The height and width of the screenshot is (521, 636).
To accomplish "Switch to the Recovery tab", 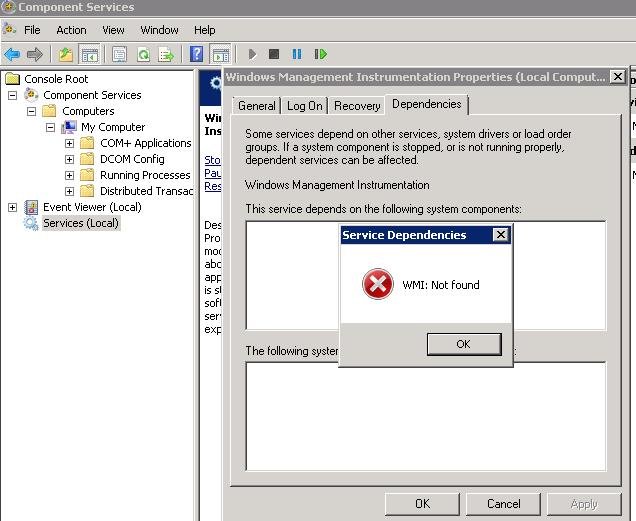I will pyautogui.click(x=357, y=106).
